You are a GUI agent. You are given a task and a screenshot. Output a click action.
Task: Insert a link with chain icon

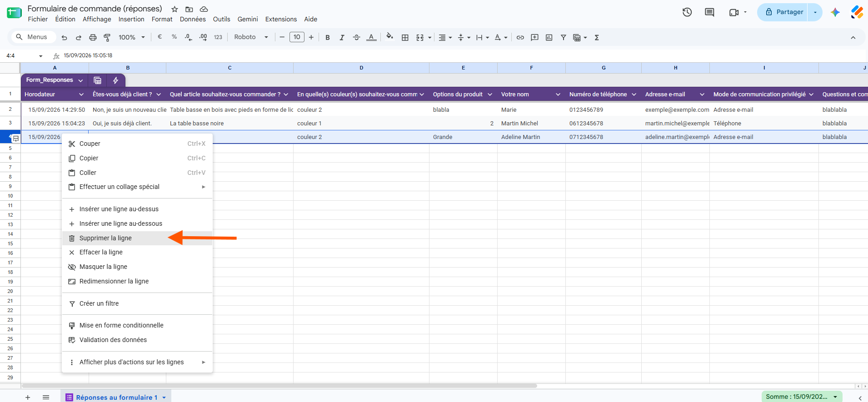[x=520, y=37]
